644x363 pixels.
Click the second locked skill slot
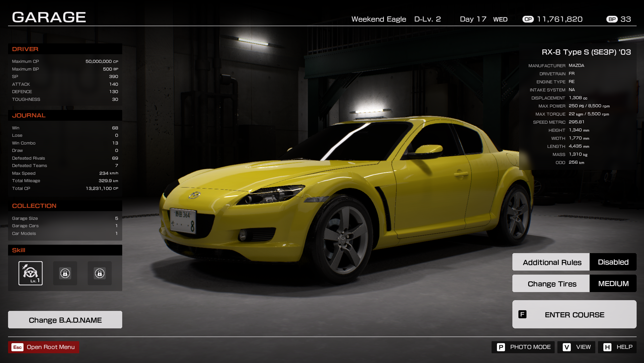click(x=100, y=273)
